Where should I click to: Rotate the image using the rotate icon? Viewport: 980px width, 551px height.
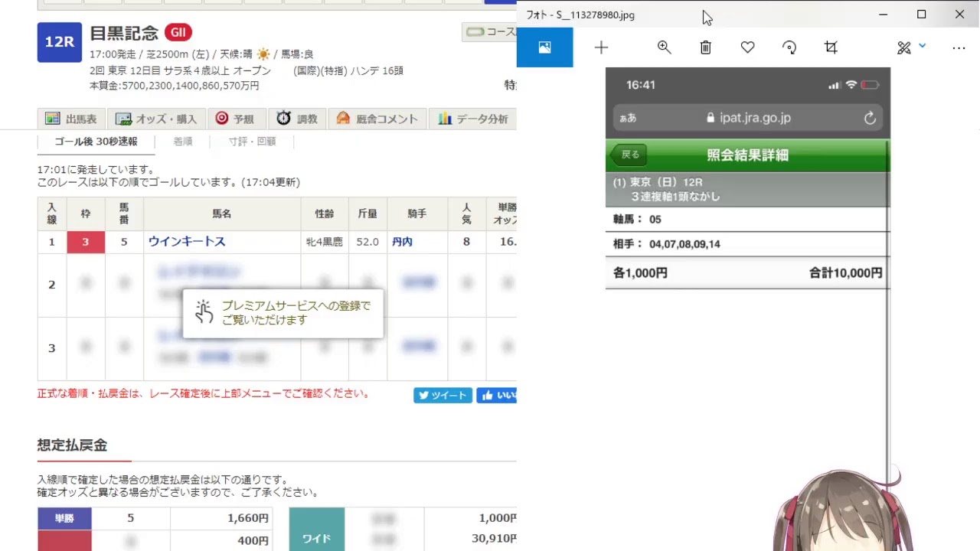[789, 47]
